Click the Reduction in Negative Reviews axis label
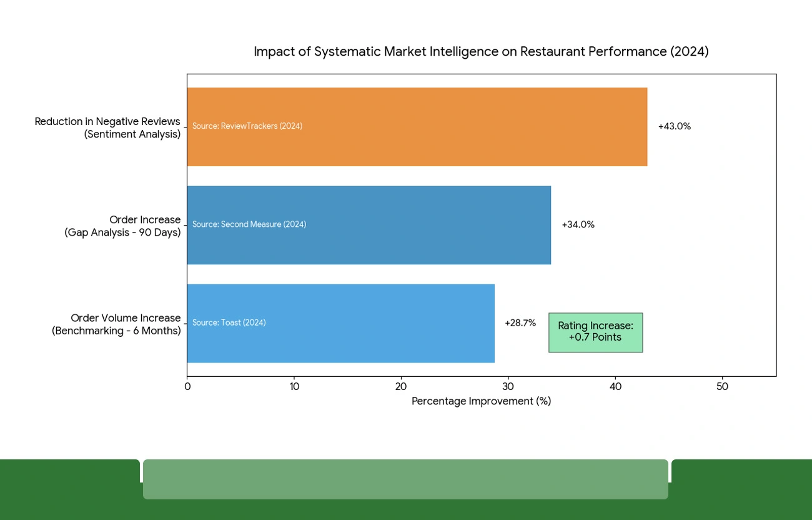 click(107, 127)
